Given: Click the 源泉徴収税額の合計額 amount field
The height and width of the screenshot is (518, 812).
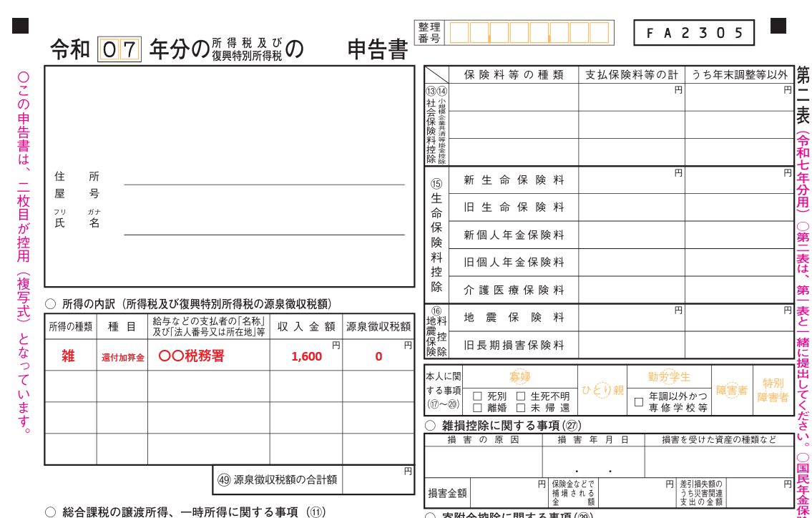Looking at the screenshot, I should tap(378, 479).
